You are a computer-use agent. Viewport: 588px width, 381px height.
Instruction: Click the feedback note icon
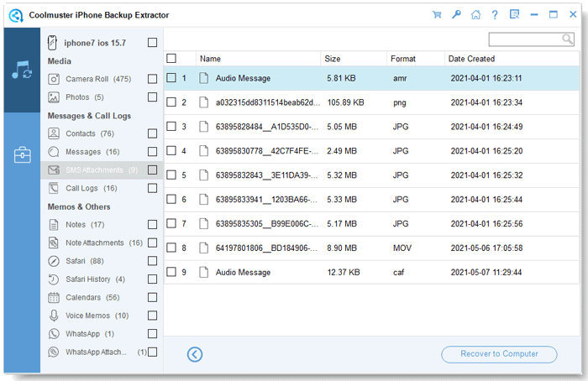click(x=514, y=14)
